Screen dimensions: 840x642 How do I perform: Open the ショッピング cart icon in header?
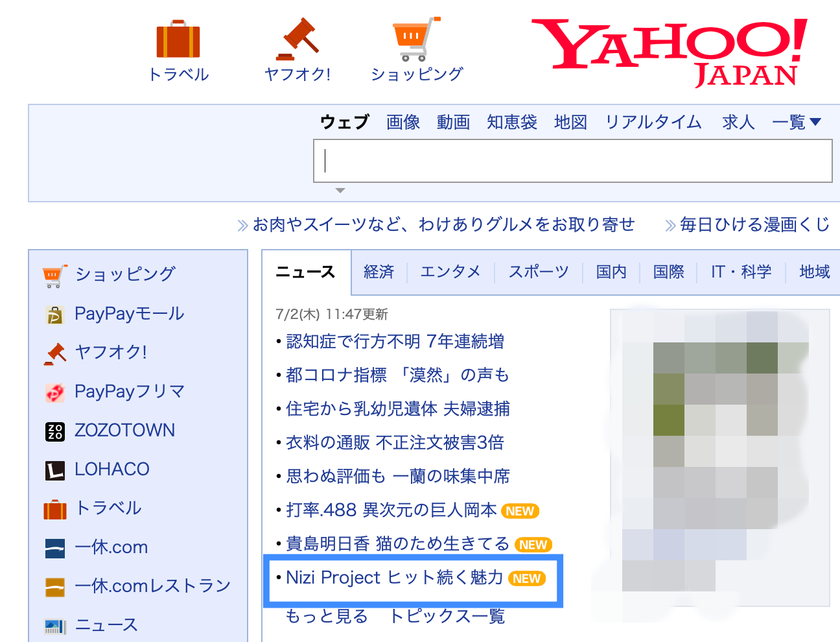(x=416, y=39)
